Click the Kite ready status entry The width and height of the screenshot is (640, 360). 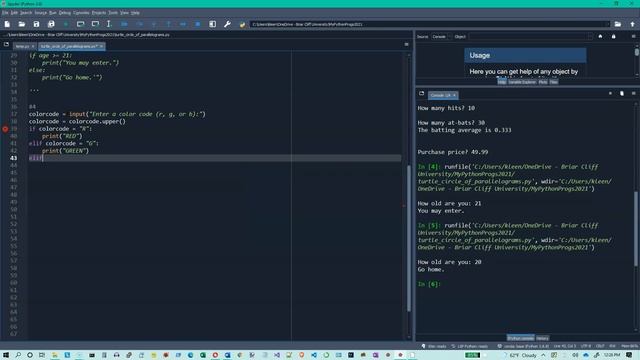coord(434,346)
